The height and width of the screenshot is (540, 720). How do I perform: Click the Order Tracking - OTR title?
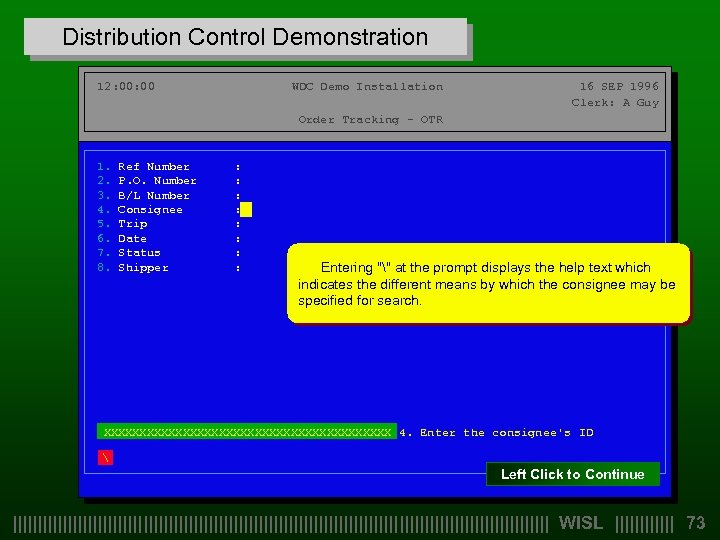(371, 120)
